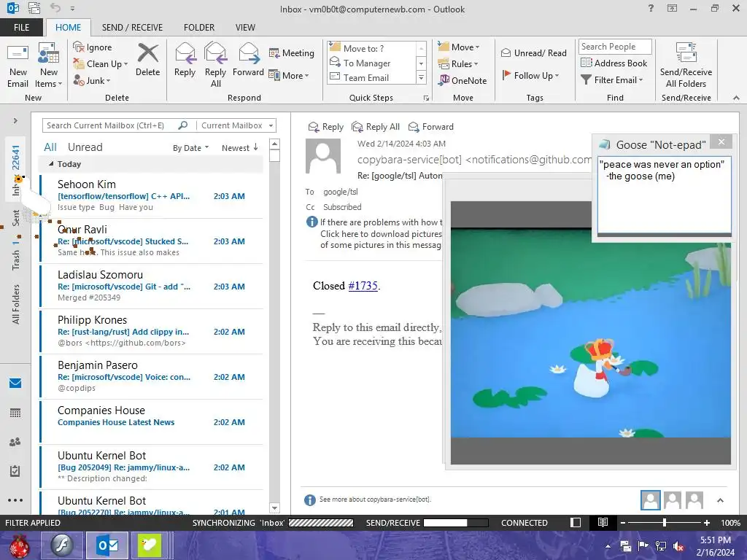Open the Tasks navigation icon

[x=15, y=471]
